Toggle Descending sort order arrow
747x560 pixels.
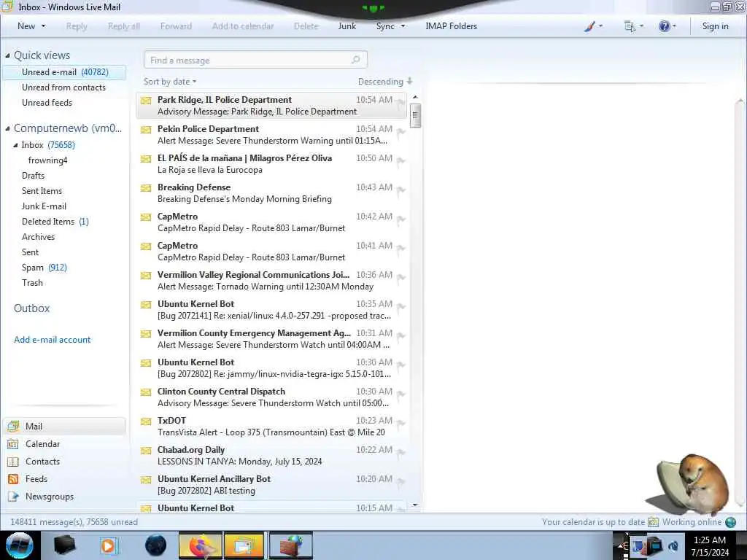[410, 82]
